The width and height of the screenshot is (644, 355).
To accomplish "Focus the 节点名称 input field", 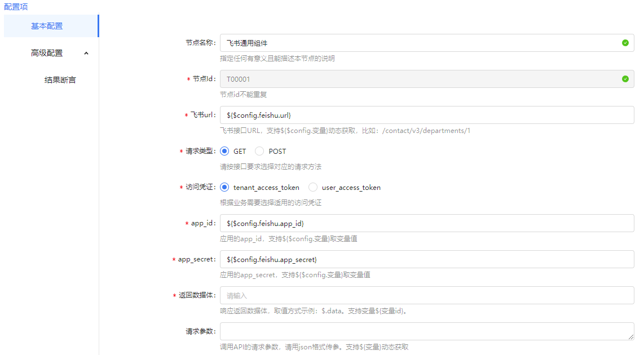I will (x=417, y=43).
